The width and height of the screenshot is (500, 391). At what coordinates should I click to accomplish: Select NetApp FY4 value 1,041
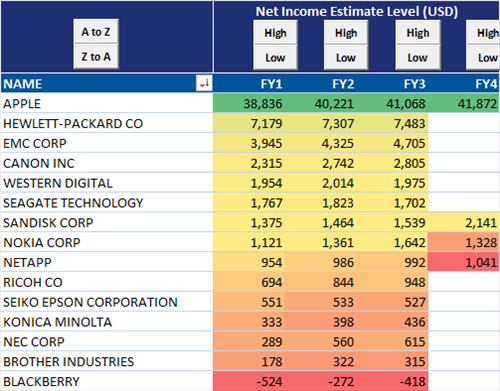click(x=464, y=262)
